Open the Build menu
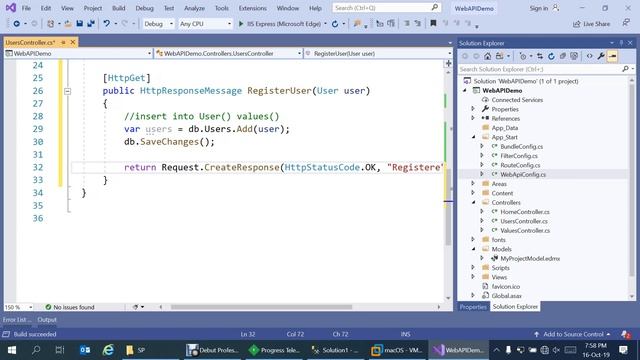Image resolution: width=640 pixels, height=360 pixels. [x=118, y=8]
